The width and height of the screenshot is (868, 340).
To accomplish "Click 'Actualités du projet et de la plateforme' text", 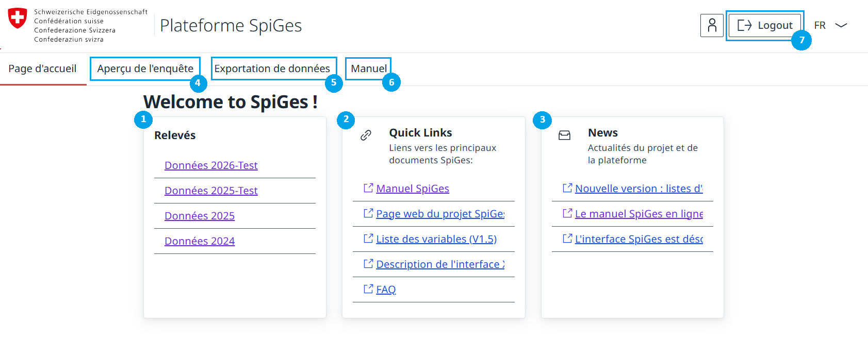I will click(x=643, y=154).
